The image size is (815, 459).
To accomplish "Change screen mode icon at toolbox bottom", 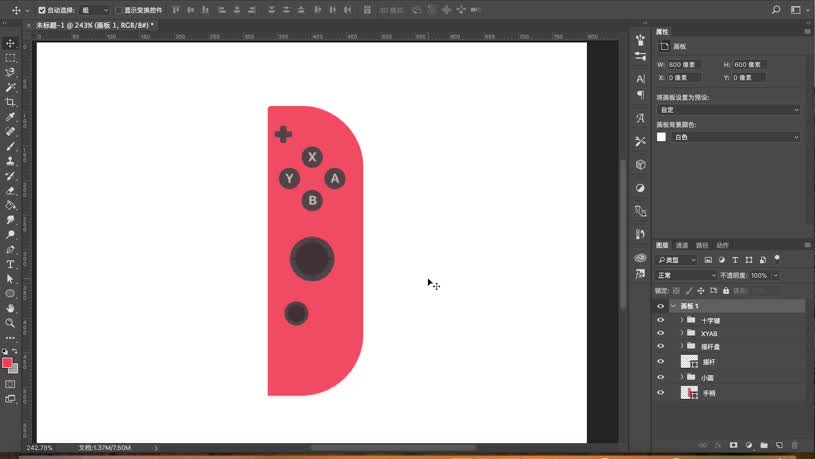I will (x=10, y=399).
